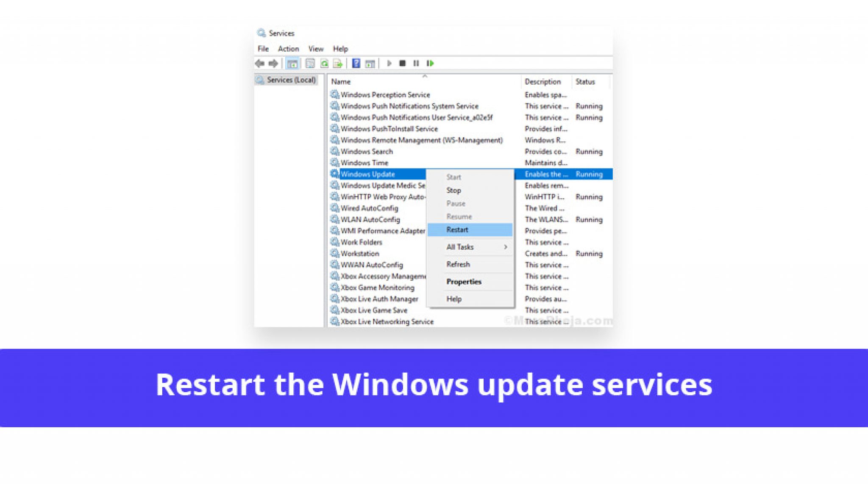The image size is (868, 484).
Task: Open the File menu
Action: [263, 49]
